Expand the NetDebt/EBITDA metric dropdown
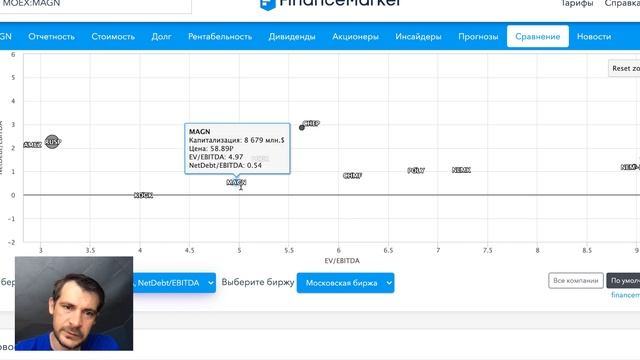640x360 pixels. pyautogui.click(x=174, y=282)
